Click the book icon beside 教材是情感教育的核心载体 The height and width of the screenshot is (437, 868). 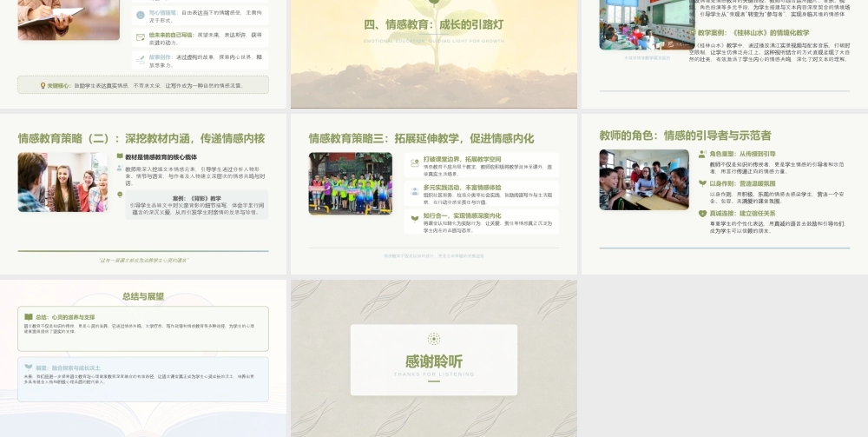tap(120, 156)
